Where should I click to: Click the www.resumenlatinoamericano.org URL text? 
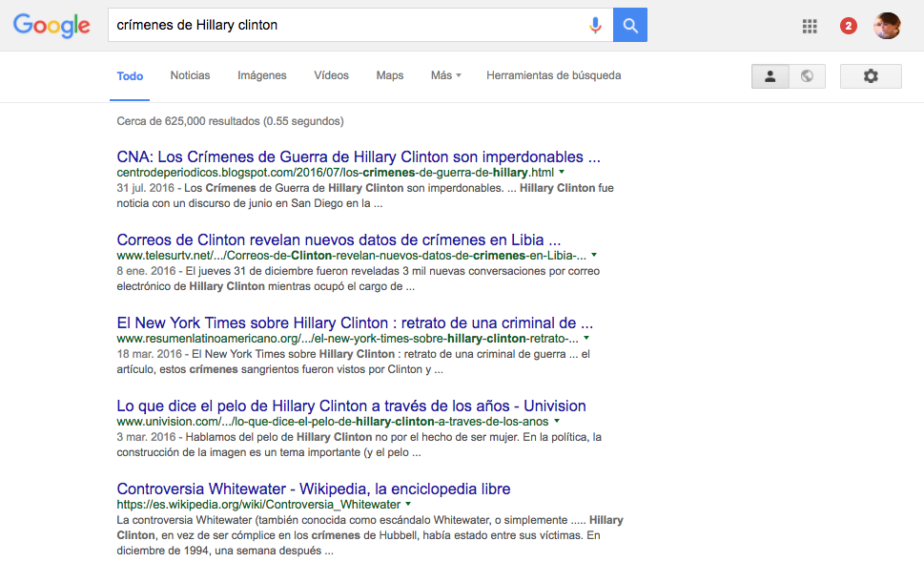pyautogui.click(x=347, y=339)
